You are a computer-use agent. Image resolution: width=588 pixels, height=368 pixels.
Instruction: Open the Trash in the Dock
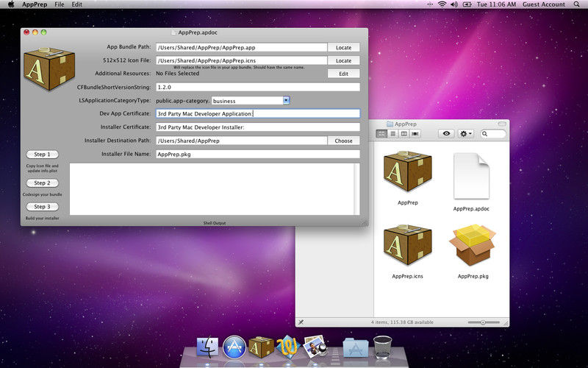382,347
